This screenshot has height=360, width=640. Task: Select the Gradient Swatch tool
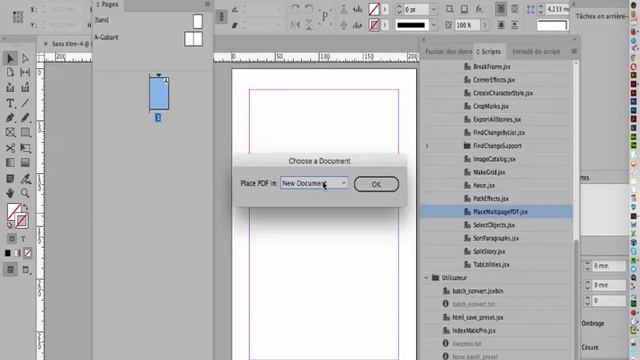[10, 162]
